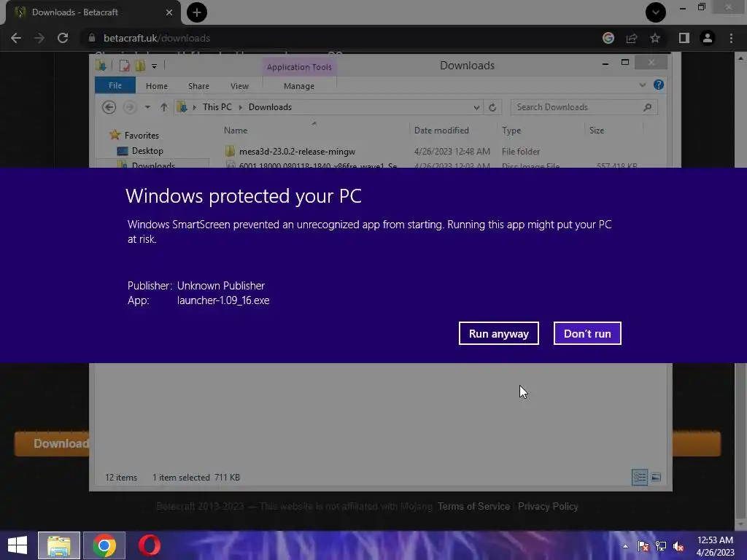Switch to the Home ribbon tab
The image size is (747, 560).
coord(157,86)
